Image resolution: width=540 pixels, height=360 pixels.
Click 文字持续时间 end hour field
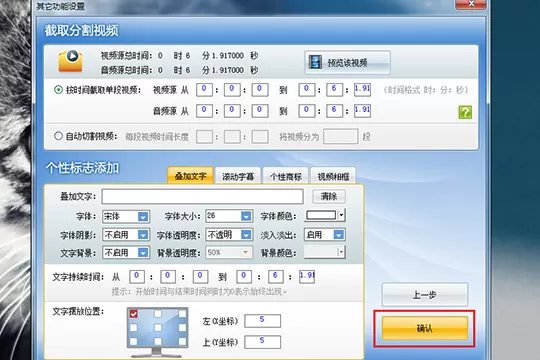click(244, 277)
